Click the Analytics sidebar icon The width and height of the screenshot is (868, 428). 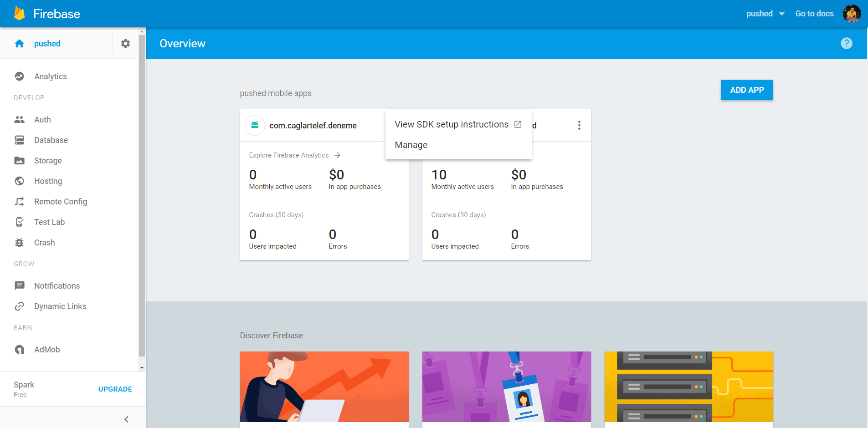pos(19,76)
